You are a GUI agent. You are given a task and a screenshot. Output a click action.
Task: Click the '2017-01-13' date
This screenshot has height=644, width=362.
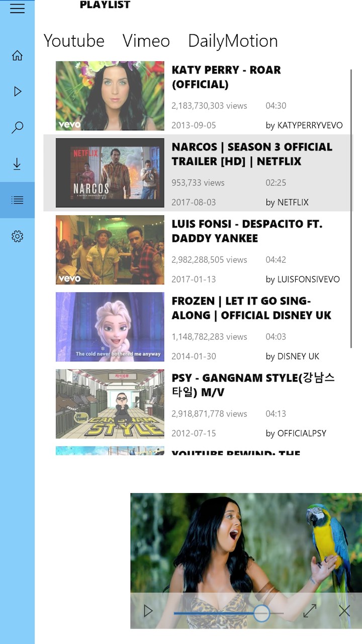click(194, 279)
